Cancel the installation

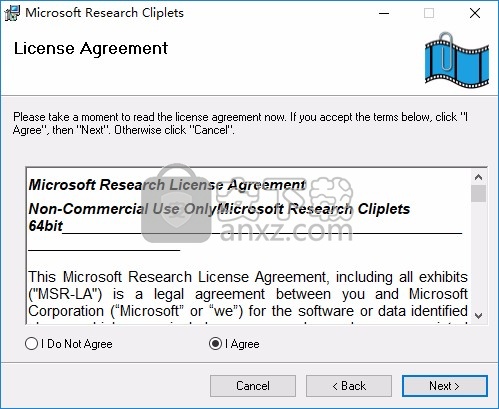tap(253, 386)
